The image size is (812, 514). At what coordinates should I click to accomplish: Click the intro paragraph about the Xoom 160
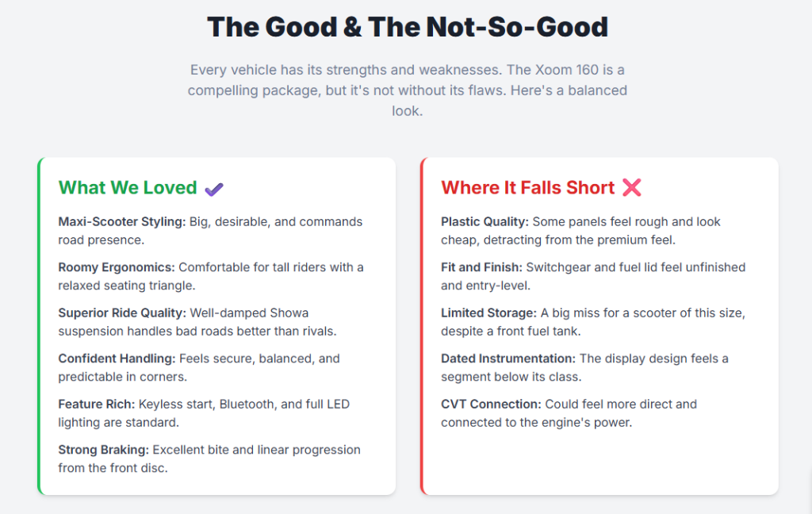click(407, 90)
